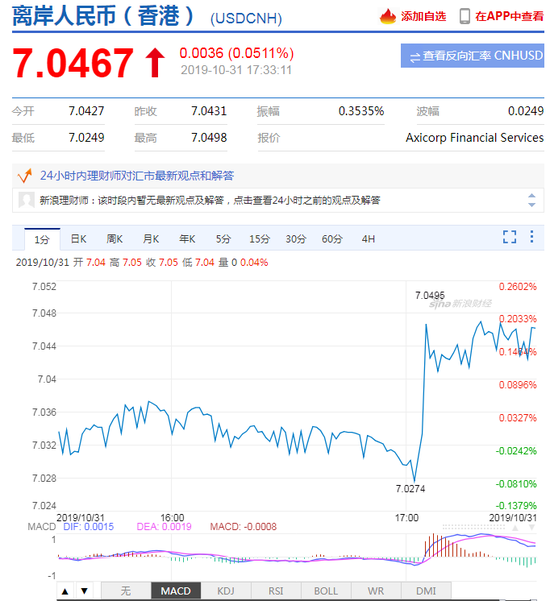Click MACD: -0.0008 indicator label

tap(243, 527)
